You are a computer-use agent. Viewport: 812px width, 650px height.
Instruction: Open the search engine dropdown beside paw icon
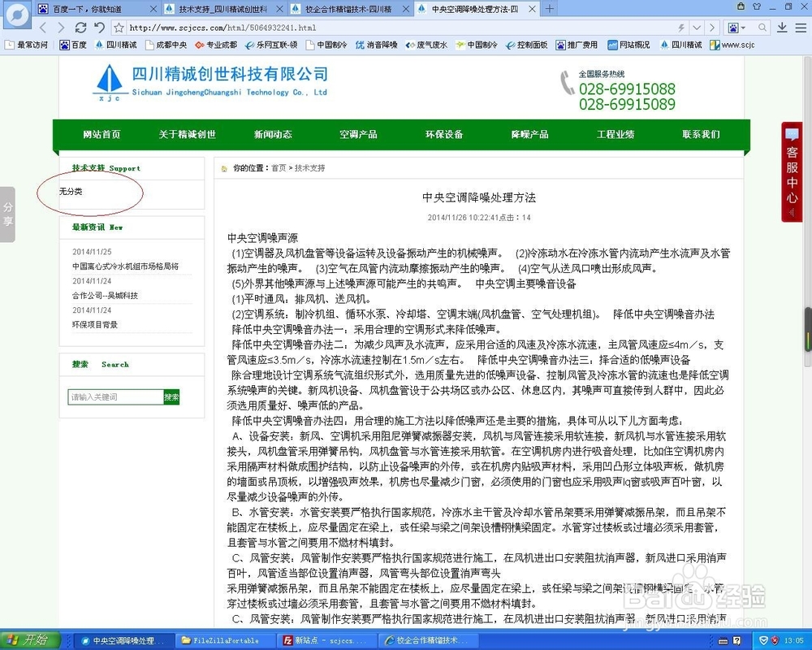tap(744, 28)
